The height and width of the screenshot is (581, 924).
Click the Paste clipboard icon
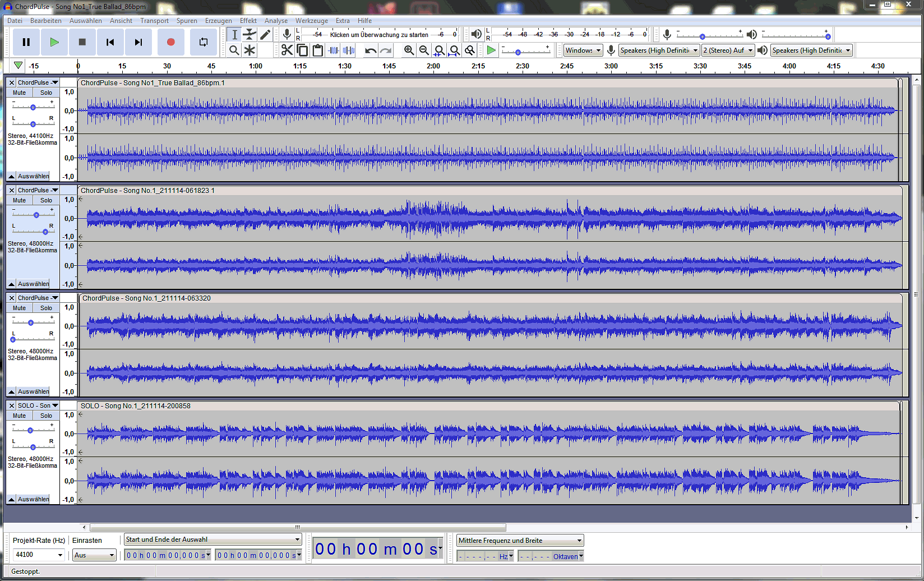[x=317, y=50]
